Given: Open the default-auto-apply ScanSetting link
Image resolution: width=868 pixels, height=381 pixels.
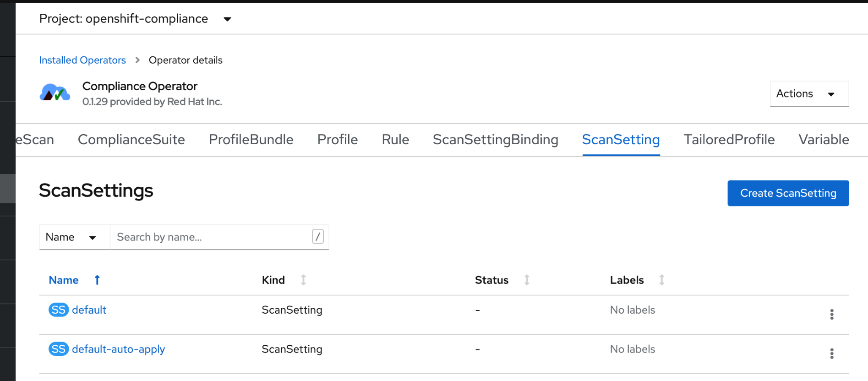Looking at the screenshot, I should [x=118, y=349].
